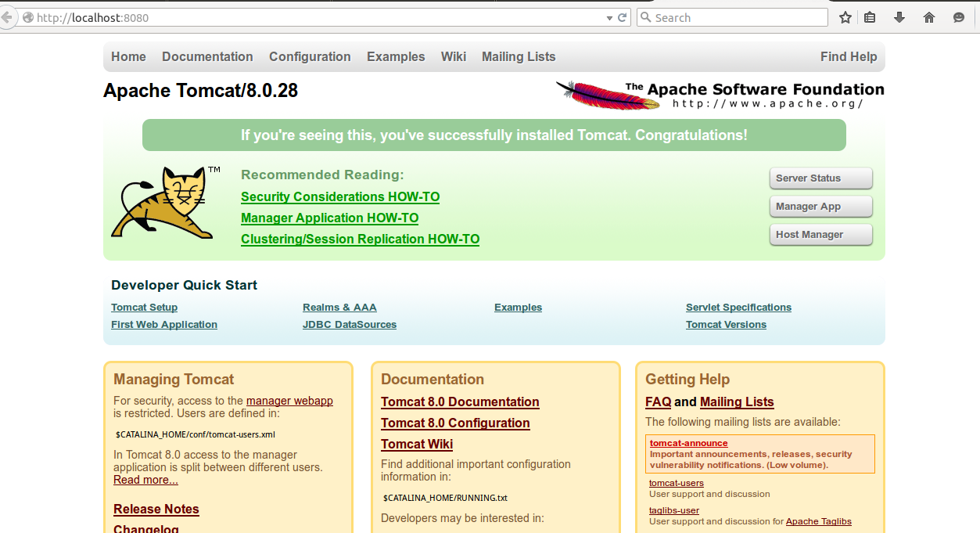Click the globe icon in the address bar
The height and width of the screenshot is (533, 980).
pos(28,17)
